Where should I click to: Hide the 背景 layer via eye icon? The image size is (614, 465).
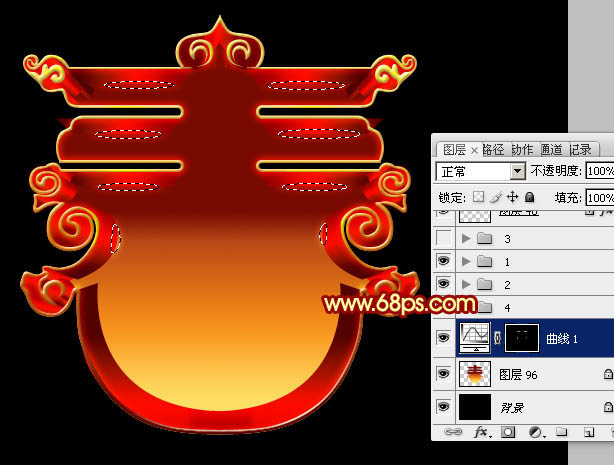tap(444, 407)
